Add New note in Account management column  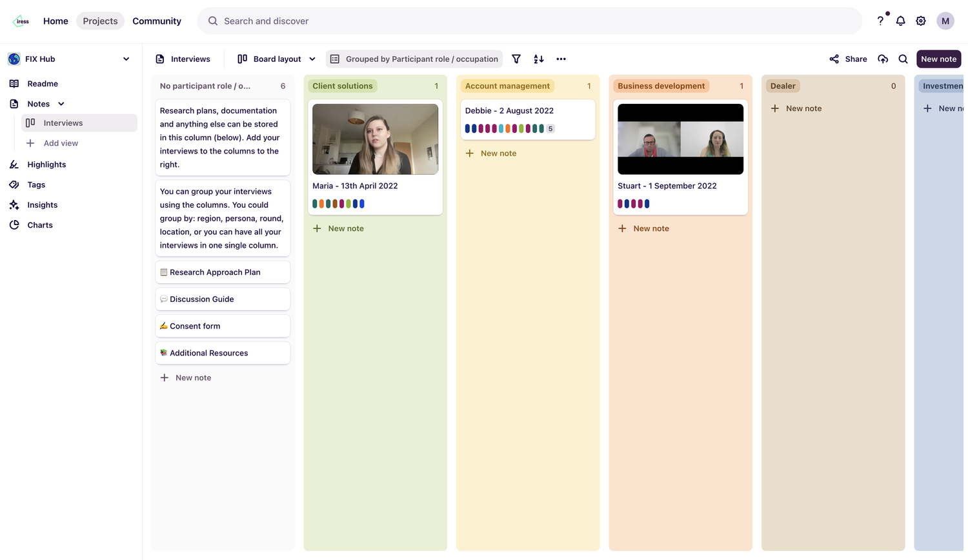[491, 154]
